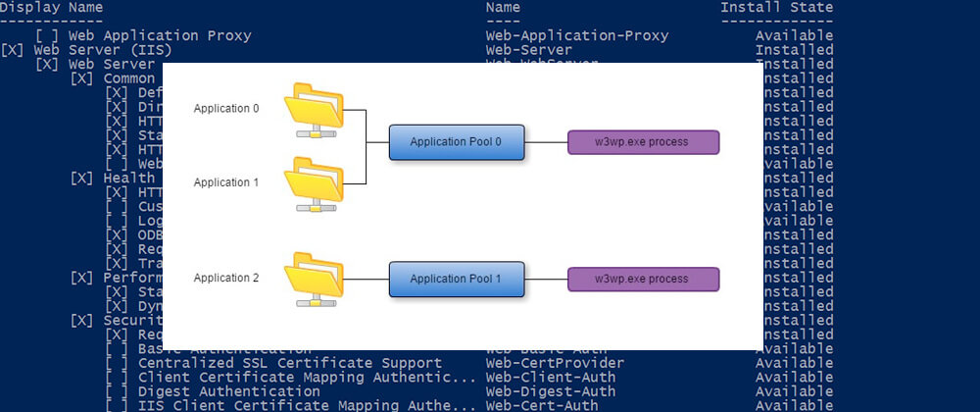This screenshot has width=980, height=412.
Task: Click the Name column header
Action: [503, 8]
